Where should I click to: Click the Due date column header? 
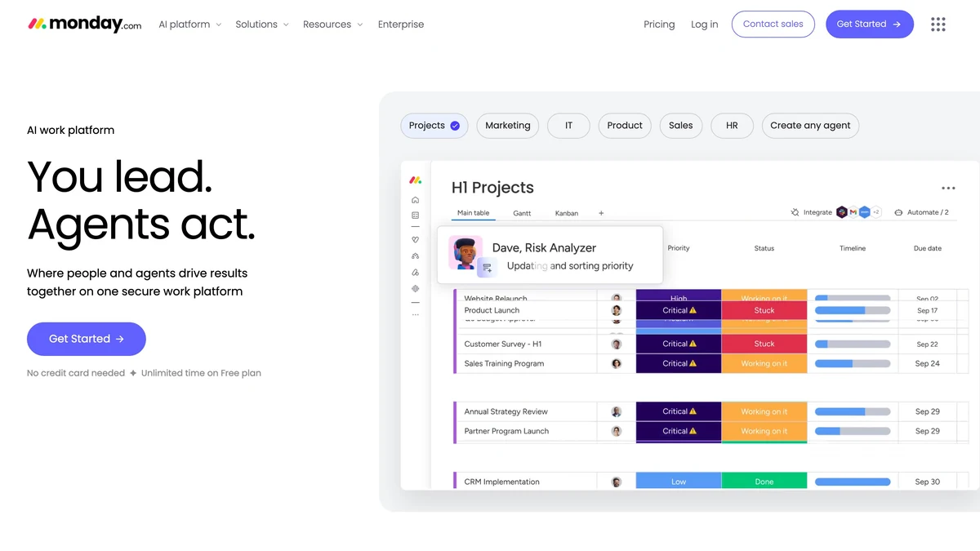point(928,248)
